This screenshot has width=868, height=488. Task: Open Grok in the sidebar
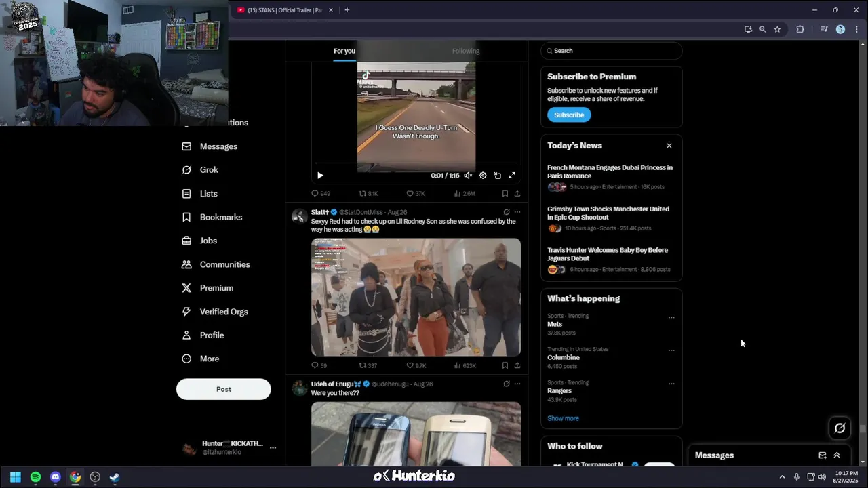point(200,170)
